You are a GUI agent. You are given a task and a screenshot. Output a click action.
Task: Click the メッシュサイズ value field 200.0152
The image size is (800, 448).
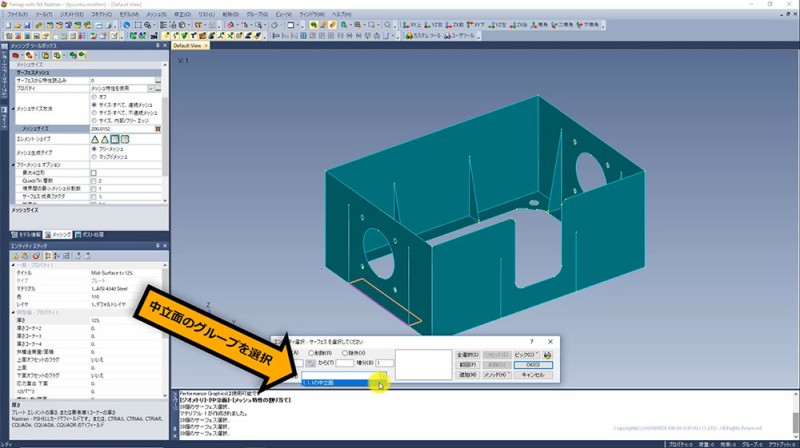tap(122, 129)
